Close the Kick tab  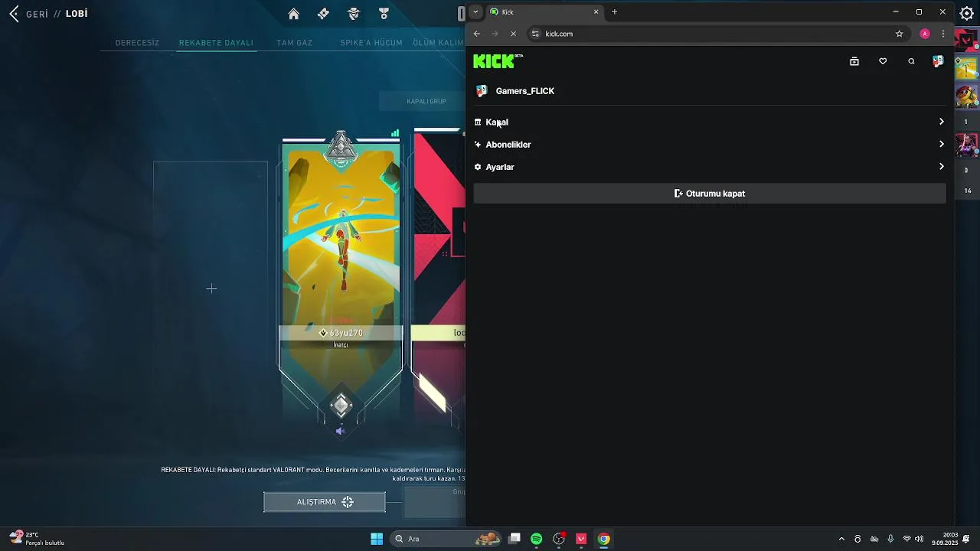pos(596,11)
